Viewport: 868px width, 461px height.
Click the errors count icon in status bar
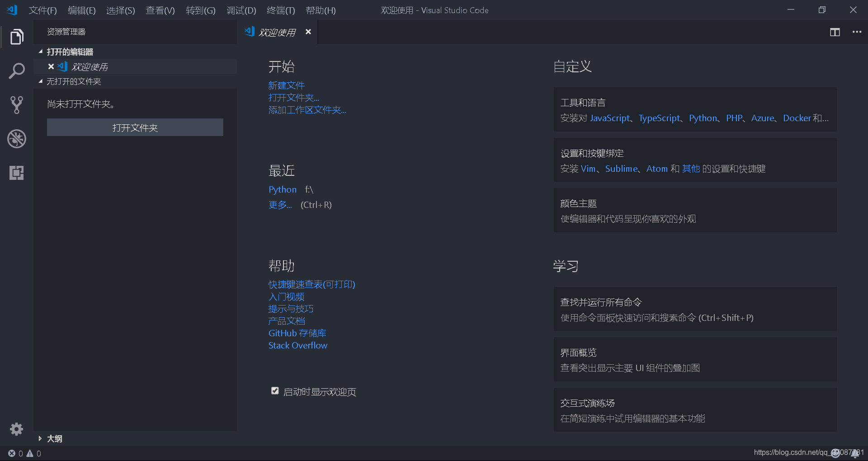point(12,453)
